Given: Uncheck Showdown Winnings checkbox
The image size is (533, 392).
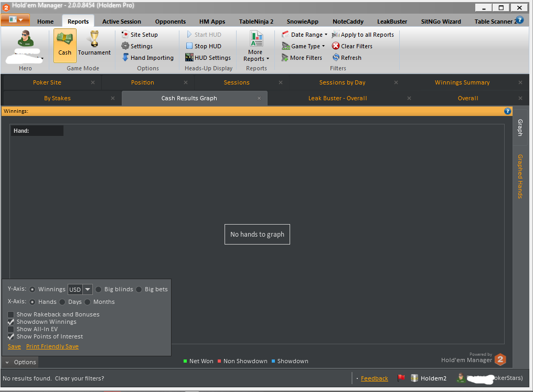Looking at the screenshot, I should coord(11,322).
